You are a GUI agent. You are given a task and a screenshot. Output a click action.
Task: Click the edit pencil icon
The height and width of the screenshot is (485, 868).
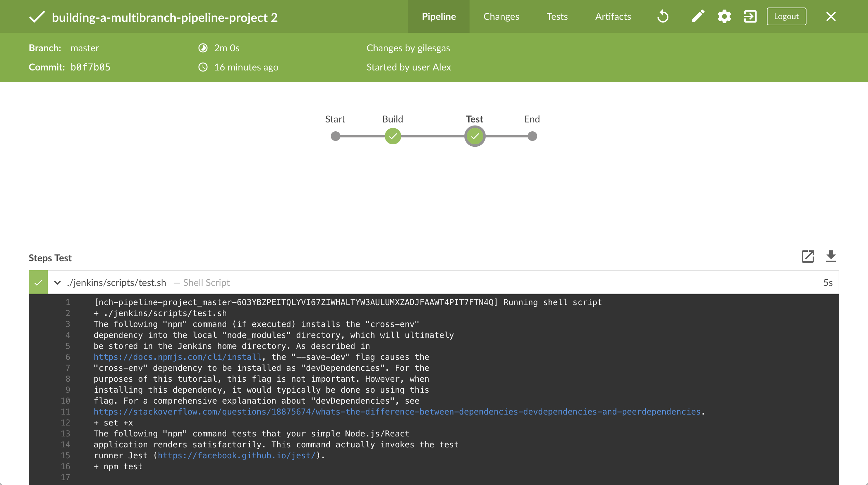(x=698, y=16)
